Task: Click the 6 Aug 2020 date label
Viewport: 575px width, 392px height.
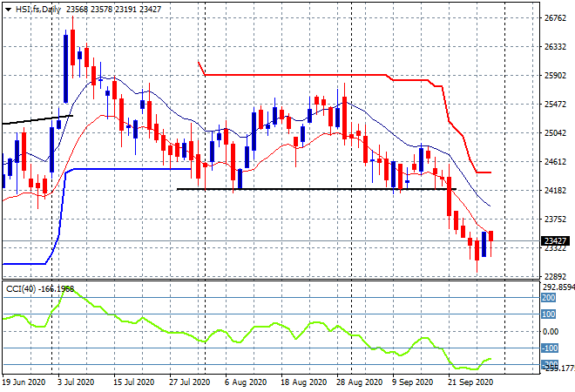Action: pos(246,382)
